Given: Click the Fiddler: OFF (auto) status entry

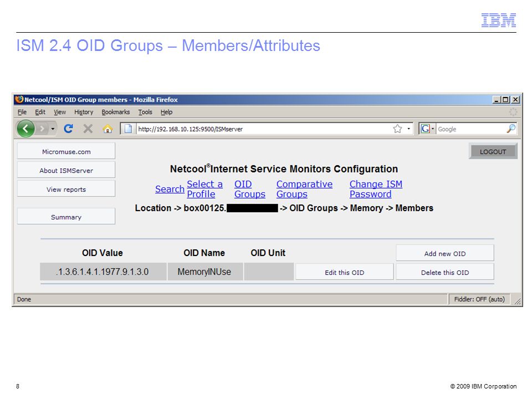Looking at the screenshot, I should [x=479, y=299].
